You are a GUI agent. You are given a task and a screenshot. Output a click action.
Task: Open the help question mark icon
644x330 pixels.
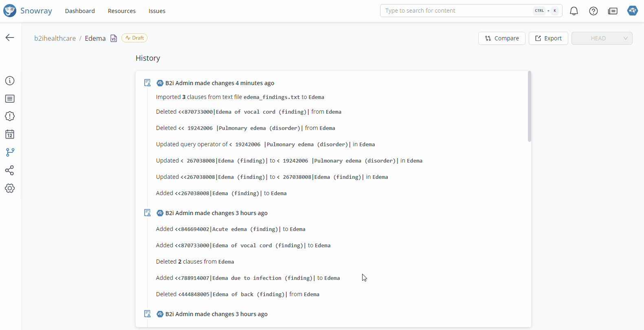click(593, 11)
